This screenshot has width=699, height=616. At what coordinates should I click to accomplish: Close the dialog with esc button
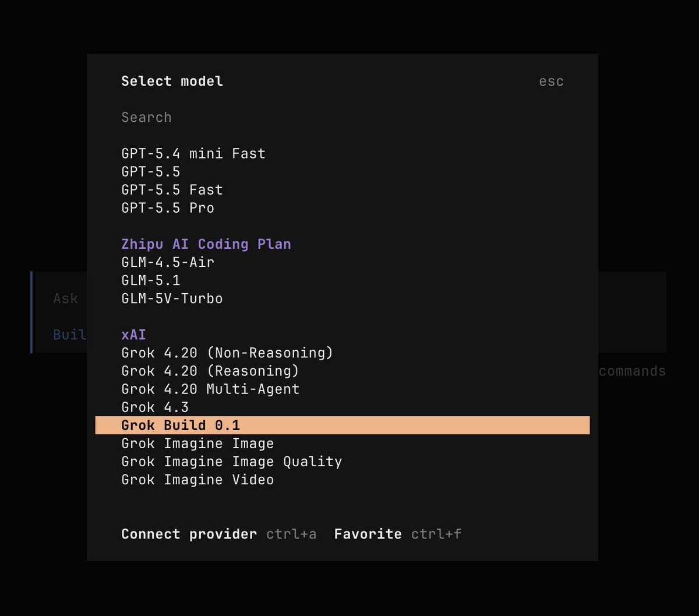pos(551,81)
